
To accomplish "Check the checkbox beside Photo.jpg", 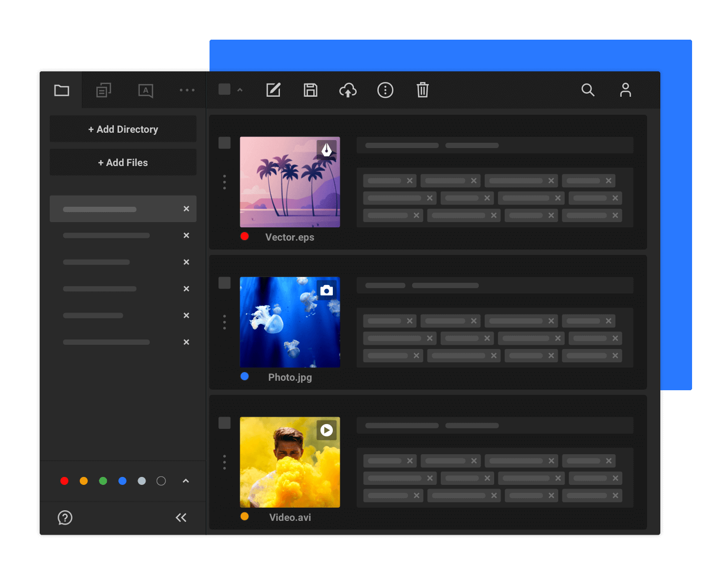I will point(224,283).
